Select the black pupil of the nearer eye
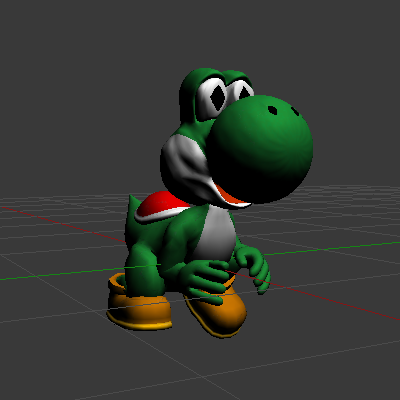This screenshot has width=400, height=400. 218,97
